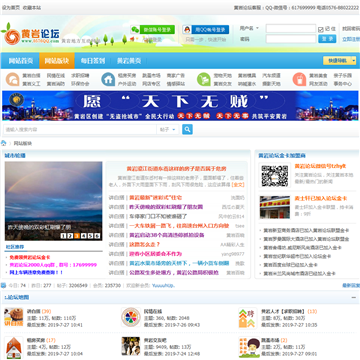
Task: Click the statistics icon beside 今日
Action: pos(3,285)
